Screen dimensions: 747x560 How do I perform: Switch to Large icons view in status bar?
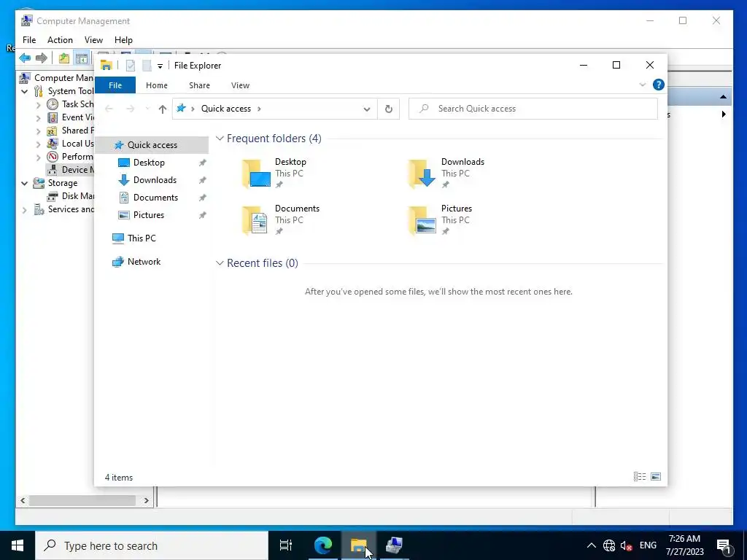point(656,477)
